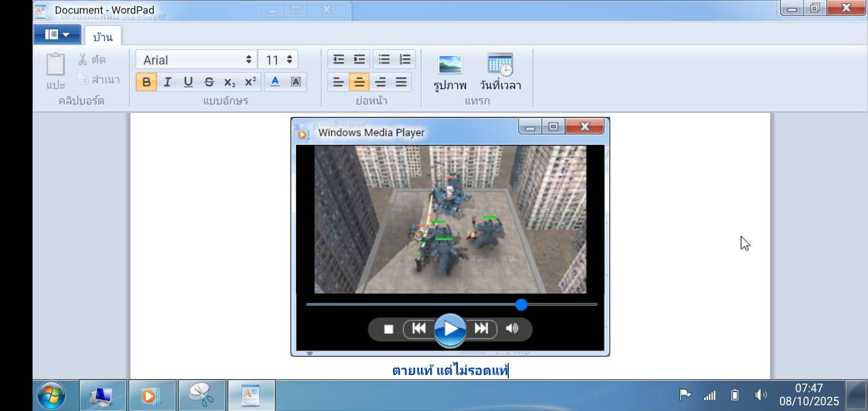Open the Windows Start menu
Image resolution: width=868 pixels, height=411 pixels.
[x=51, y=395]
